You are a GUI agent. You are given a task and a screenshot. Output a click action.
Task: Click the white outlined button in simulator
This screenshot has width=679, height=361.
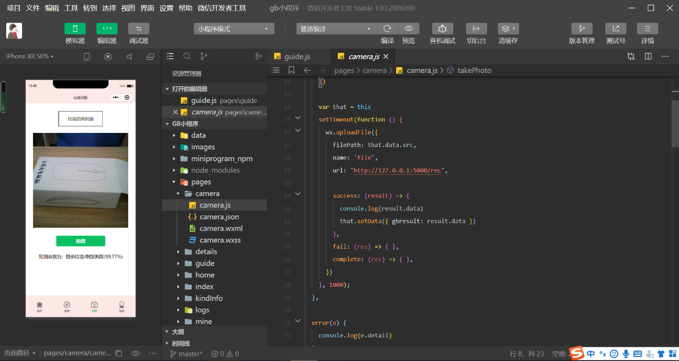tap(81, 119)
